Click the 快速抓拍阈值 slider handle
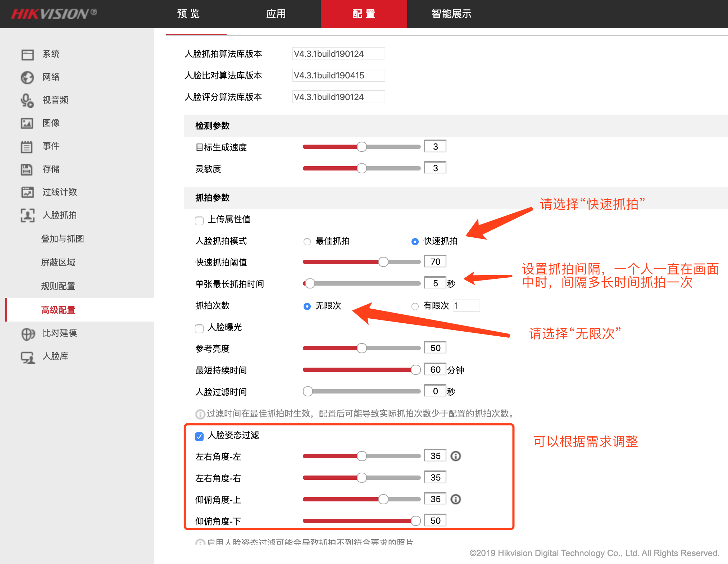Image resolution: width=728 pixels, height=564 pixels. click(383, 262)
